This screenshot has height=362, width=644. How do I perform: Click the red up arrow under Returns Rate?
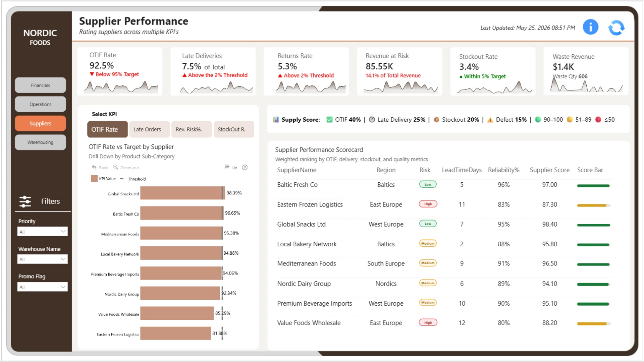280,76
